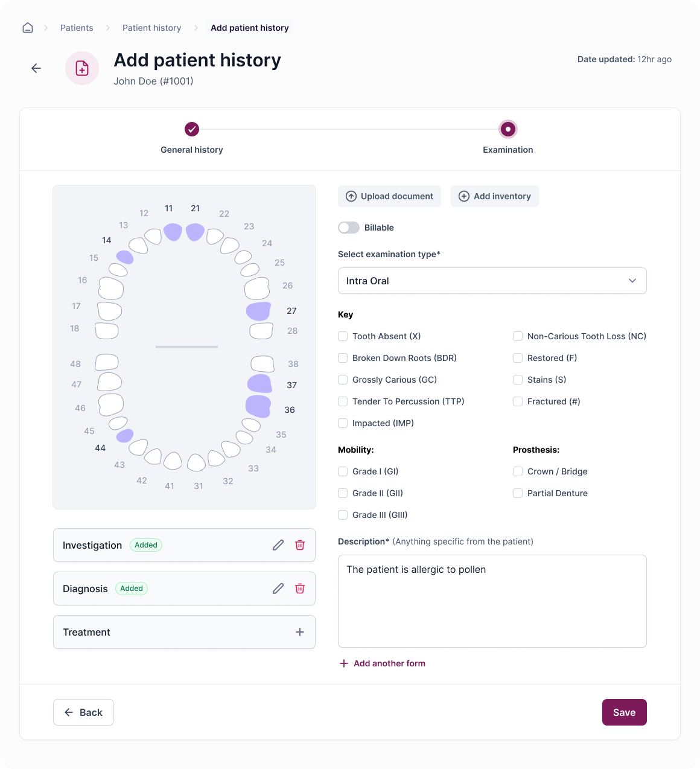Edit the Diagnosis entry with the pencil icon
This screenshot has height=769, width=700.
tap(278, 589)
